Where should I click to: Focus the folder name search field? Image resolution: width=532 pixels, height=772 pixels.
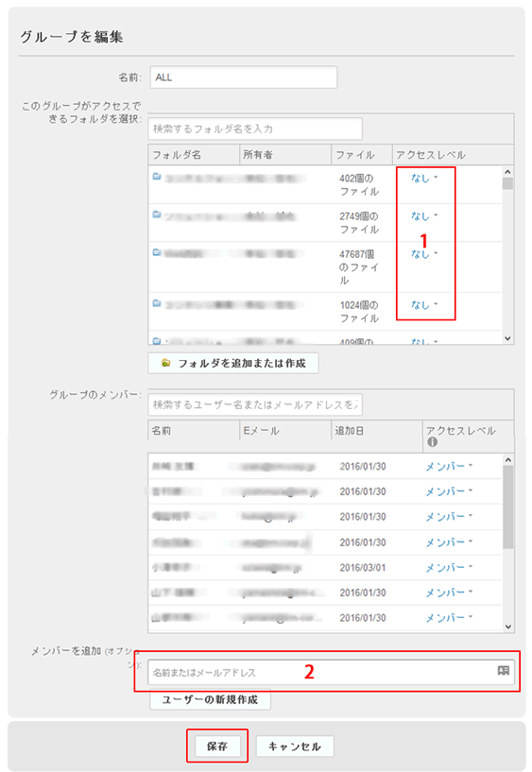(255, 129)
